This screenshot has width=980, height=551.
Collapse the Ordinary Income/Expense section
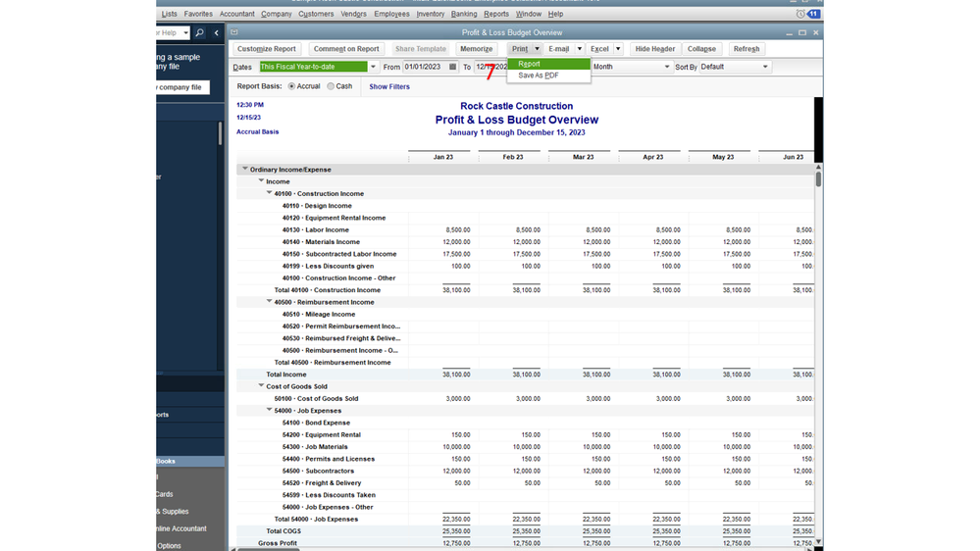click(245, 170)
